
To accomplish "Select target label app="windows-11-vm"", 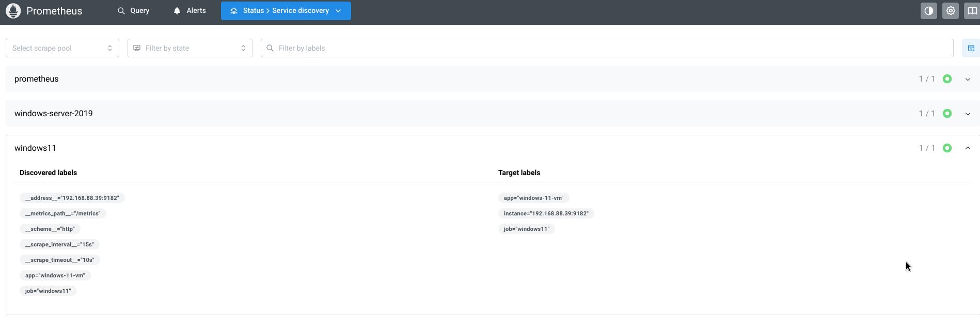I will click(534, 198).
